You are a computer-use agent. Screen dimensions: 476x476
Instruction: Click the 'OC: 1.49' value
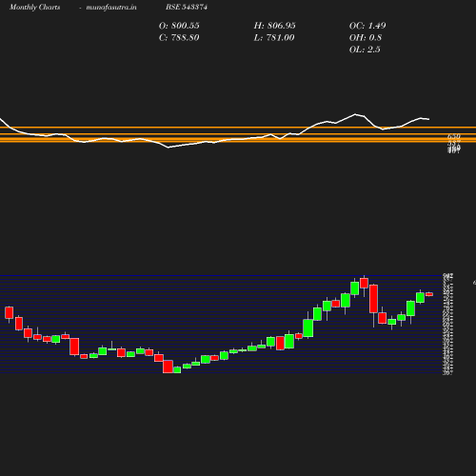point(367,26)
